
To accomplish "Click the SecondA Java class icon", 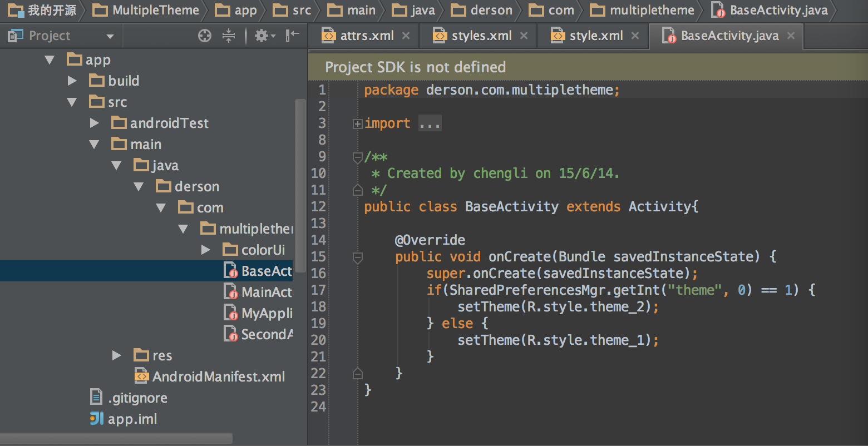I will pyautogui.click(x=230, y=334).
